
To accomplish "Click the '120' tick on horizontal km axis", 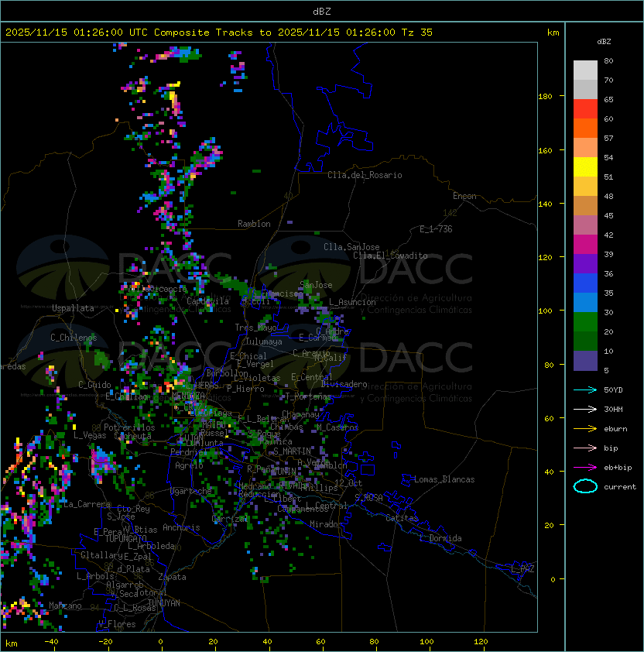I will [481, 642].
